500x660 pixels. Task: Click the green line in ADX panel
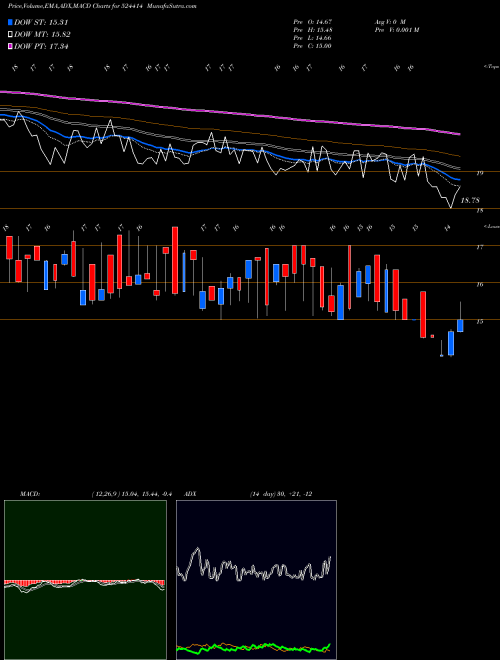coord(254,647)
